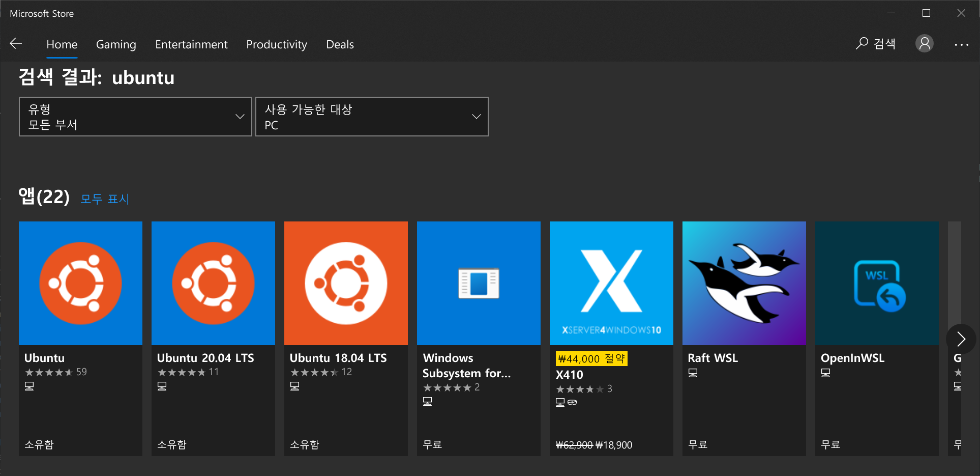Click the Ubuntu 20.04 LTS title

point(205,358)
